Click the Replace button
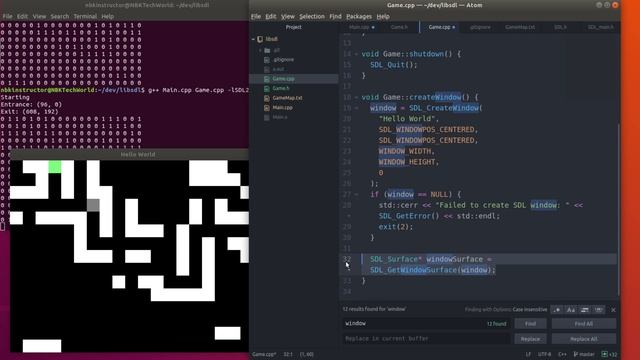 pyautogui.click(x=530, y=339)
